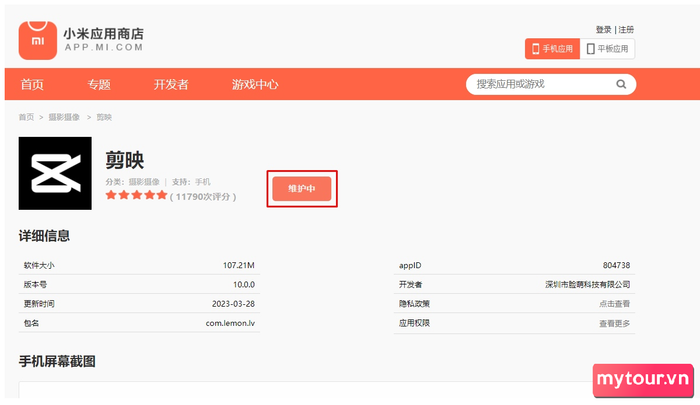Image resolution: width=700 pixels, height=405 pixels.
Task: Select the appID value 804738
Action: pyautogui.click(x=617, y=265)
